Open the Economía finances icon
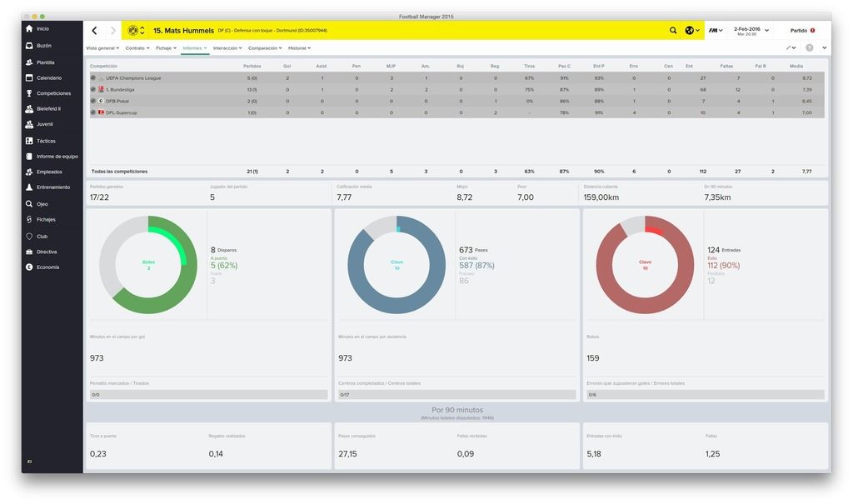This screenshot has height=504, width=853. [29, 267]
